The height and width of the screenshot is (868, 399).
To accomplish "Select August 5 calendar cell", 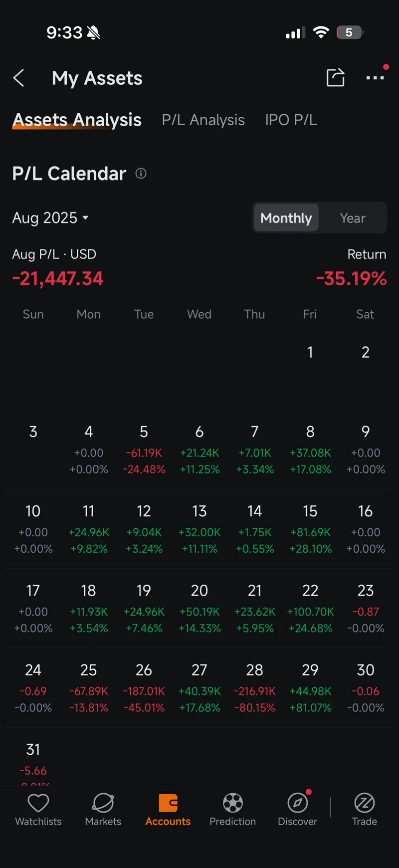I will [x=144, y=449].
